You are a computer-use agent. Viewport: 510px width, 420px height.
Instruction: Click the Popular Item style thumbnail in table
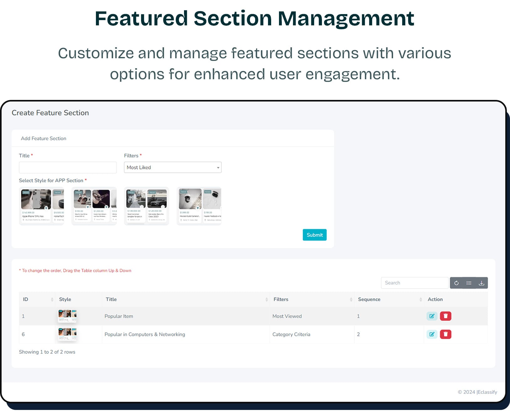[67, 316]
